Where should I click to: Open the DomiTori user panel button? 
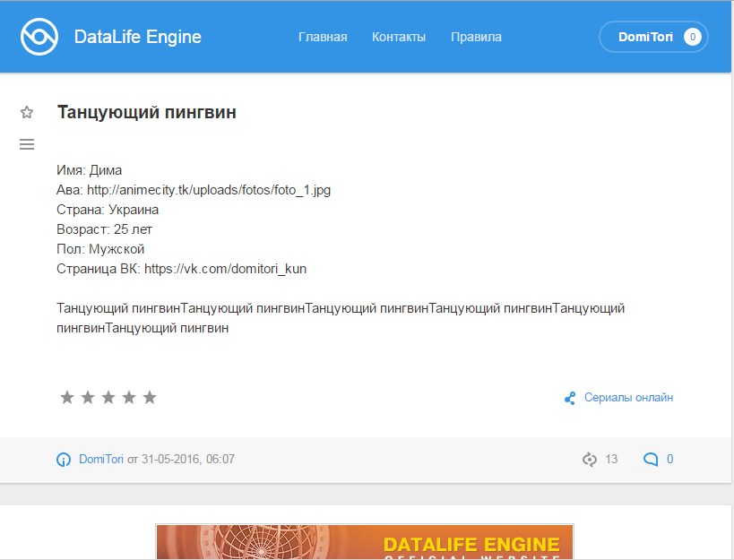click(x=653, y=37)
